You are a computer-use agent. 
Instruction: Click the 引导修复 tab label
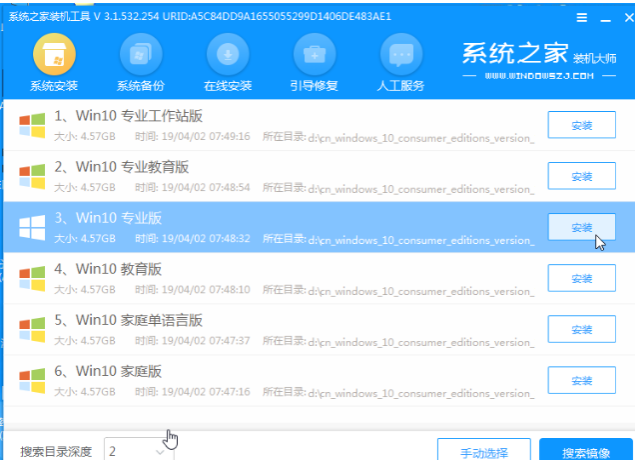point(314,86)
